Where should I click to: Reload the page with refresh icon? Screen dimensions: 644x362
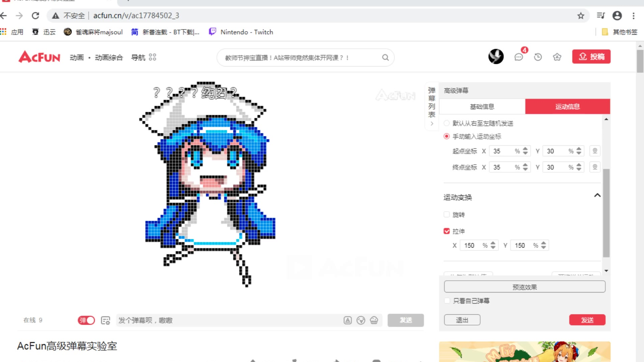click(x=35, y=15)
